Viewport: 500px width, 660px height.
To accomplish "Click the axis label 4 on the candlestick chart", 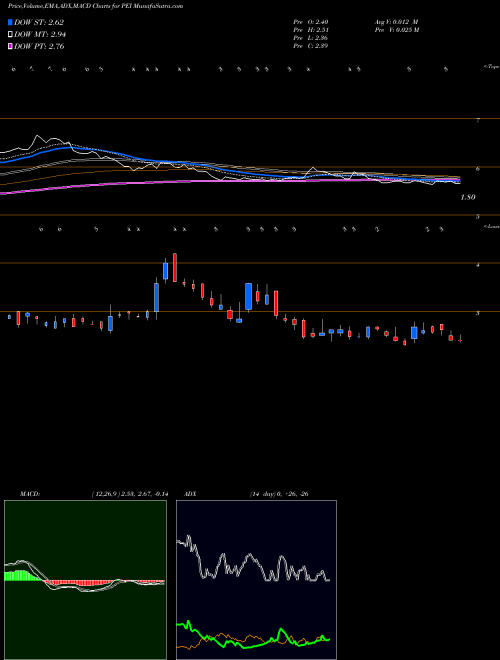I will pos(478,265).
